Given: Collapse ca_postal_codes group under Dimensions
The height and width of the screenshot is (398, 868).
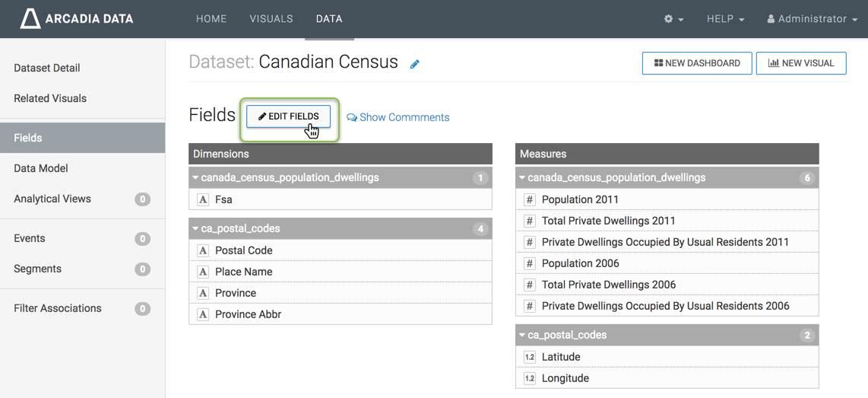Looking at the screenshot, I should tap(195, 228).
